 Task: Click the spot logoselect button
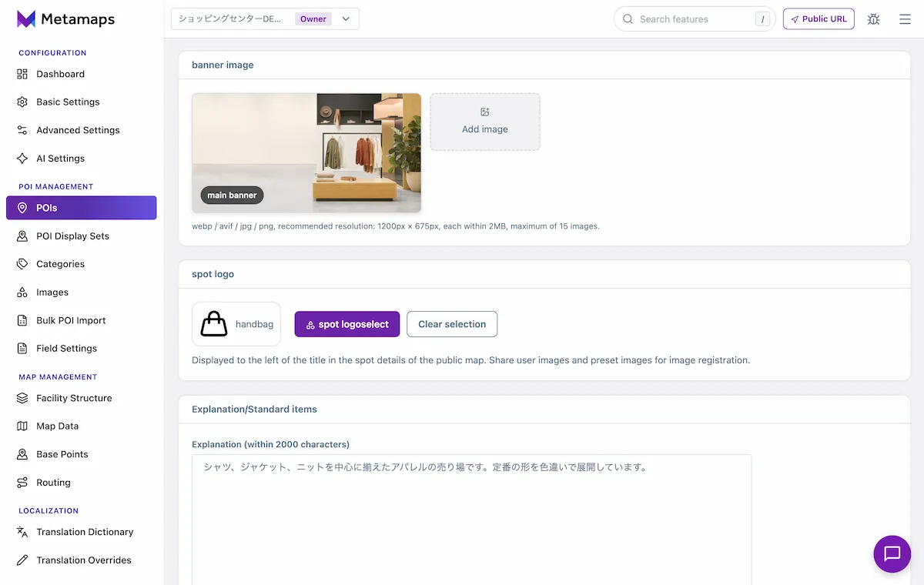click(x=347, y=324)
